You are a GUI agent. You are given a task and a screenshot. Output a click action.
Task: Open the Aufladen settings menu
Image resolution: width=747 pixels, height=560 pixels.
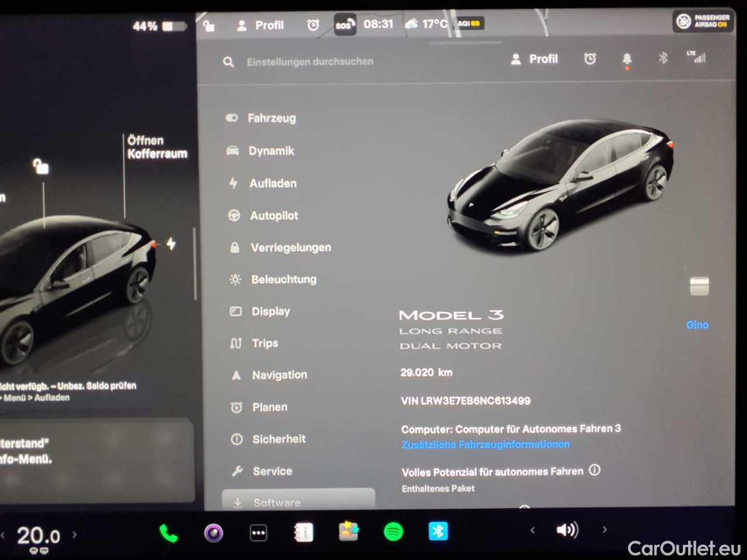(x=262, y=183)
